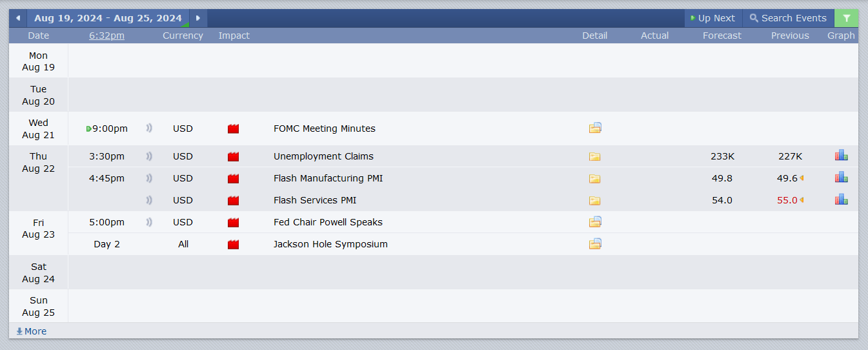Open Fed Chair Powell Speaks detail folder

tap(595, 221)
